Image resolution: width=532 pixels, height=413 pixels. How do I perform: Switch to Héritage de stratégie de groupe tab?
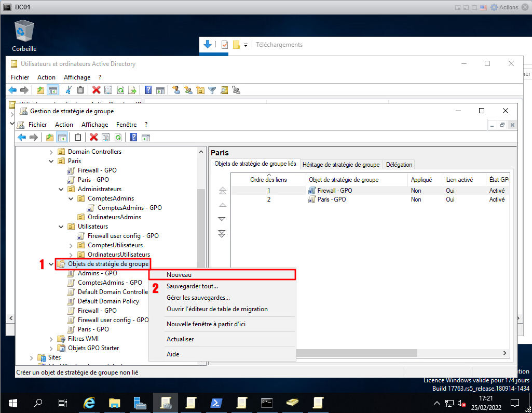click(x=341, y=165)
